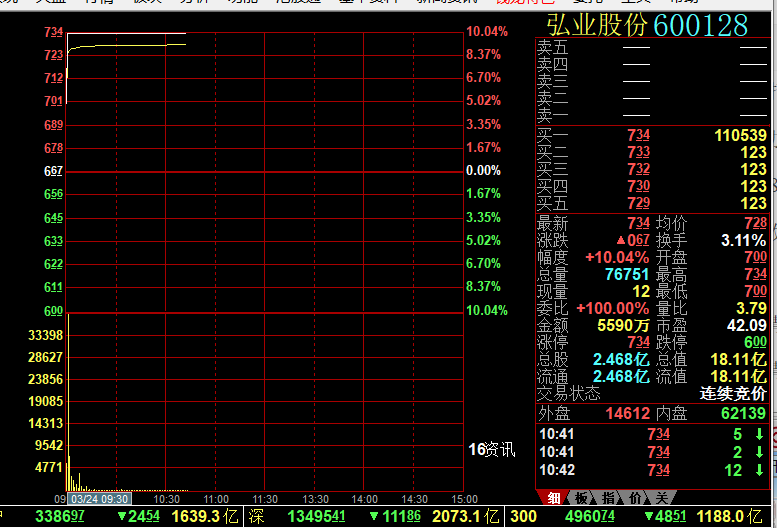This screenshot has width=777, height=528.
Task: Click the 总值 market cap 18.11亿
Action: click(738, 360)
